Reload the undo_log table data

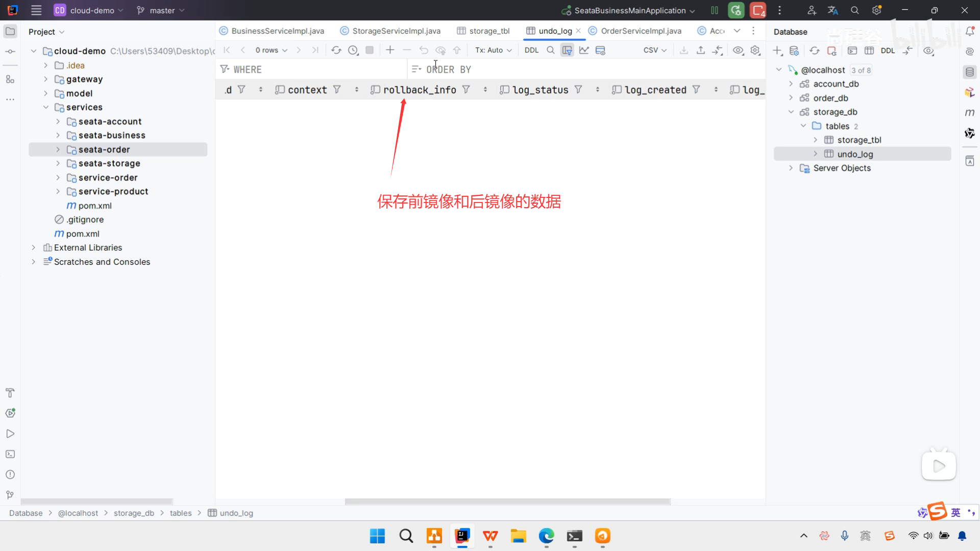coord(336,50)
